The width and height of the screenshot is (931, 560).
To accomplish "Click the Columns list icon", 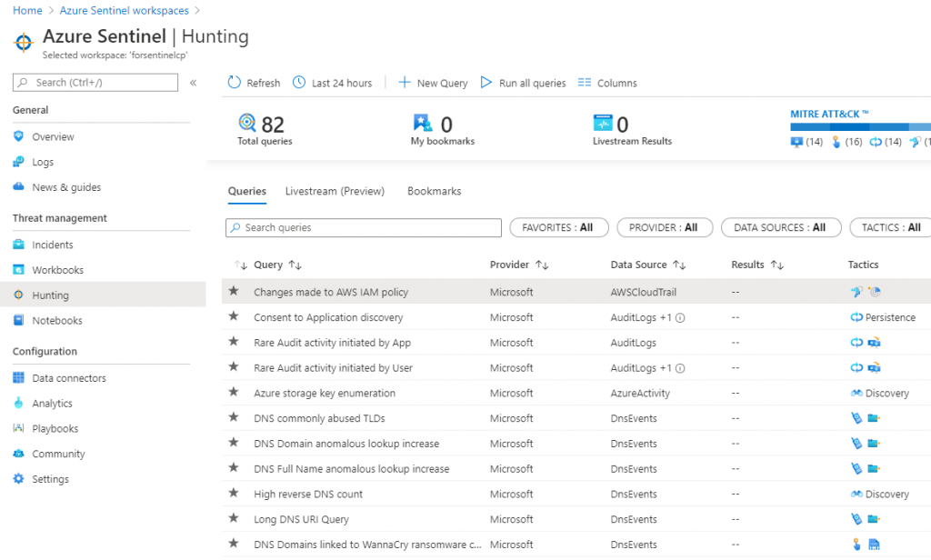I will pyautogui.click(x=585, y=83).
